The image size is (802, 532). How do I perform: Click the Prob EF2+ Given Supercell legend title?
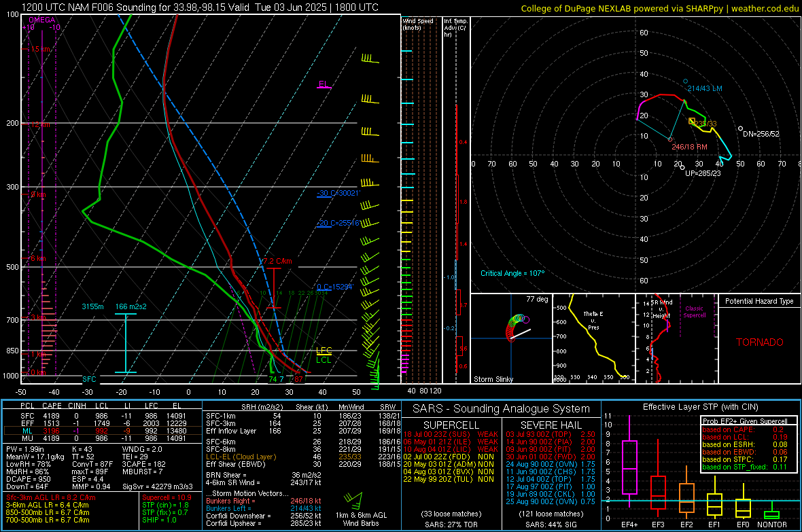745,421
